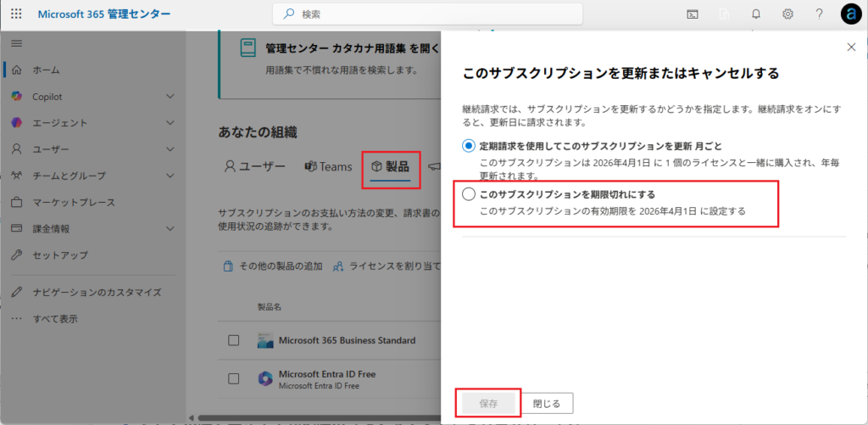The width and height of the screenshot is (868, 425).
Task: Switch to the Teams tab
Action: pos(328,166)
